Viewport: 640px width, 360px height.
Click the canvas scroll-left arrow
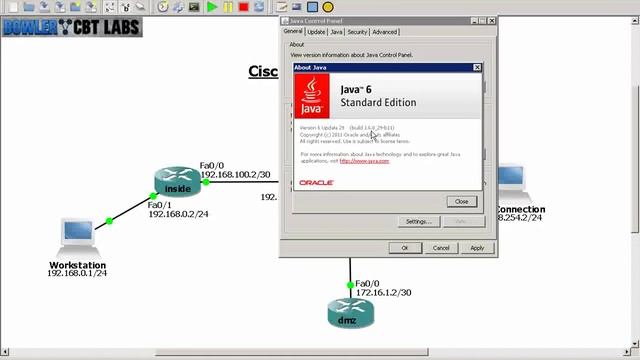point(5,352)
